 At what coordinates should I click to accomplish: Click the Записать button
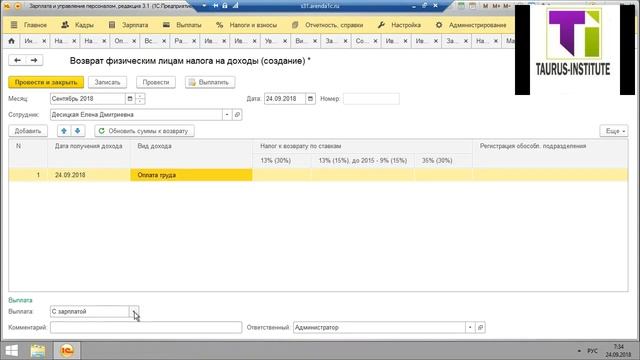point(107,82)
